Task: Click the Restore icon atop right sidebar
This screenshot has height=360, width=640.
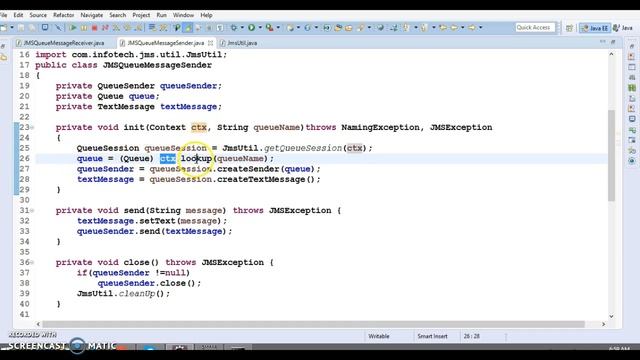Action: (632, 46)
